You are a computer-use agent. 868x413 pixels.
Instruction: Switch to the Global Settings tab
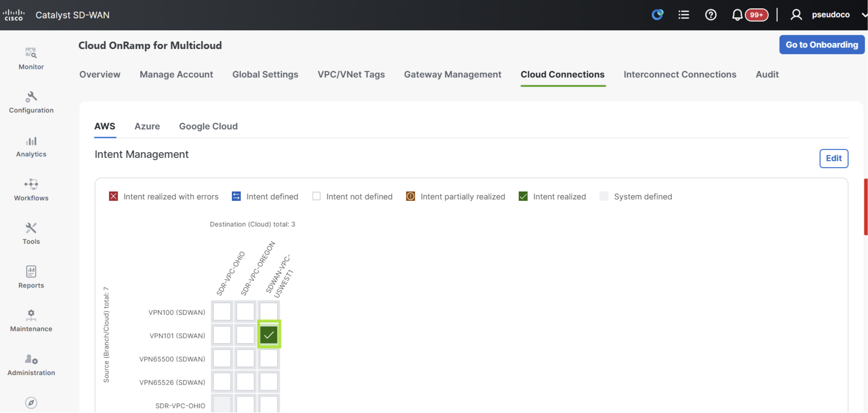click(x=265, y=75)
